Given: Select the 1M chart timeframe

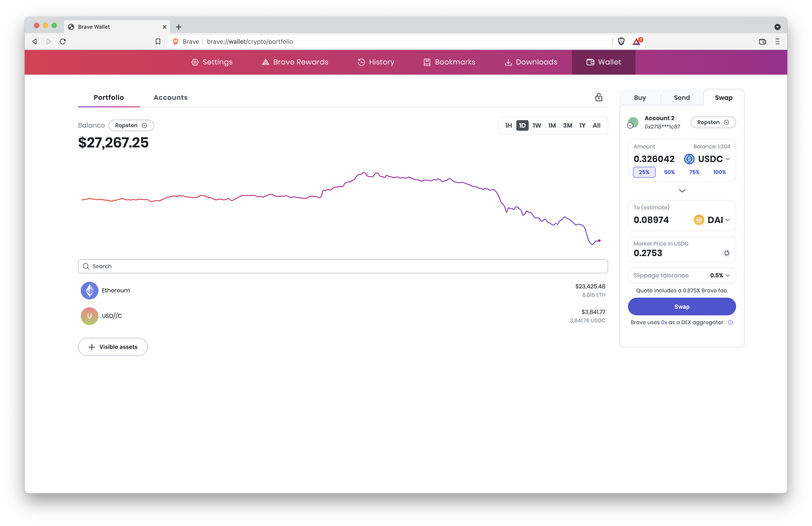Looking at the screenshot, I should coord(552,125).
